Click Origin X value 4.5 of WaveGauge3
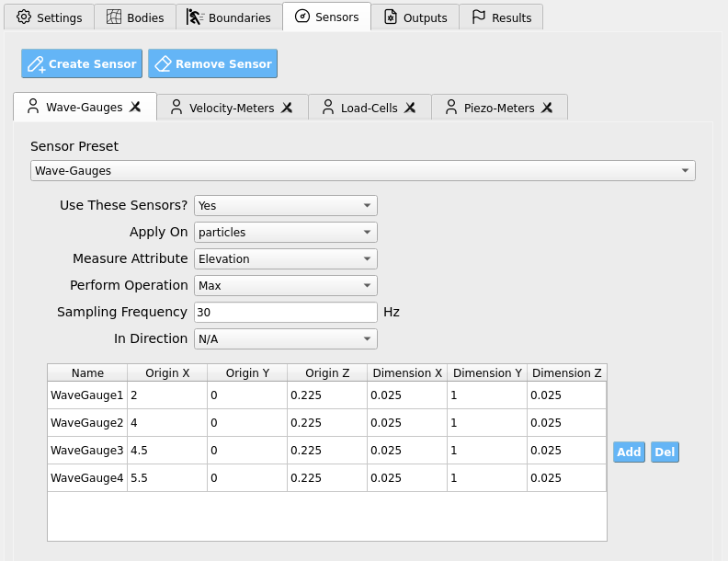728x561 pixels. coord(167,451)
